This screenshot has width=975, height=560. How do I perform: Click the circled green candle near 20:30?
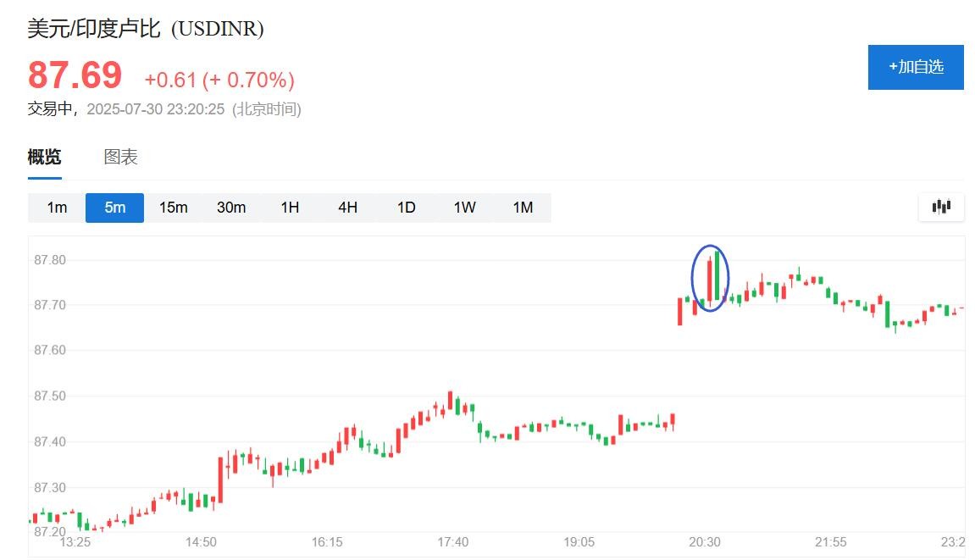(x=717, y=275)
